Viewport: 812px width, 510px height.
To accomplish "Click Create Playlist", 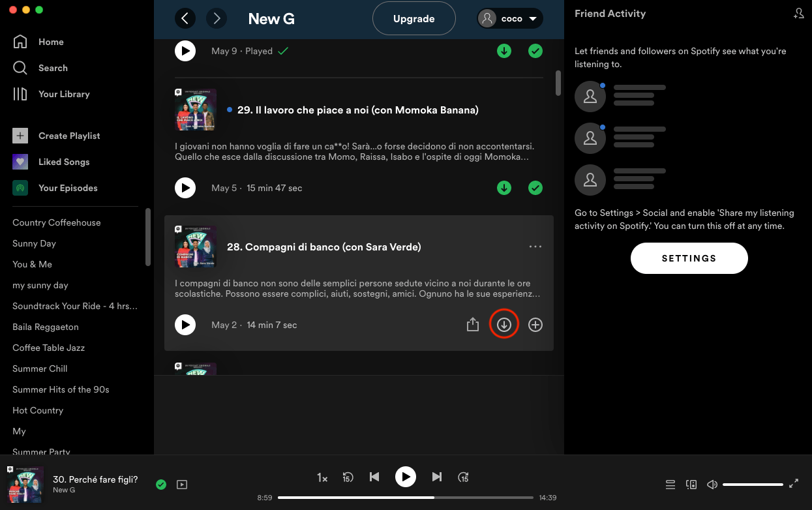I will click(57, 136).
